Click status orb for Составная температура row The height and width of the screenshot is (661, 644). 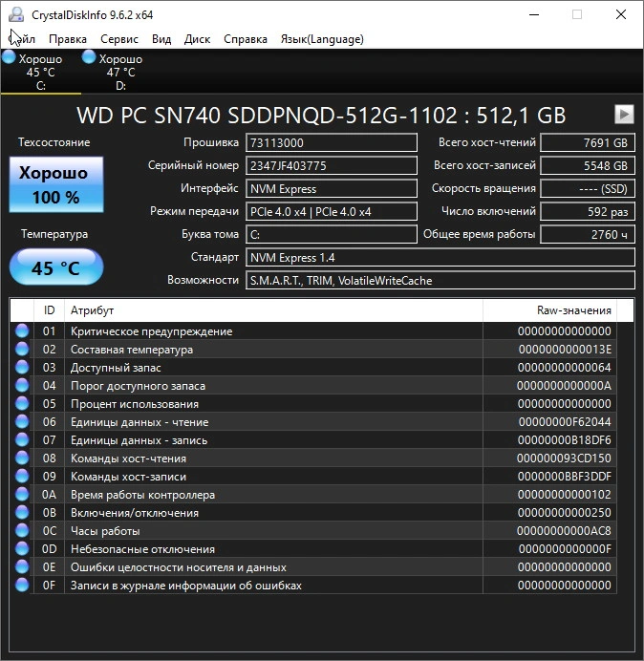[22, 349]
